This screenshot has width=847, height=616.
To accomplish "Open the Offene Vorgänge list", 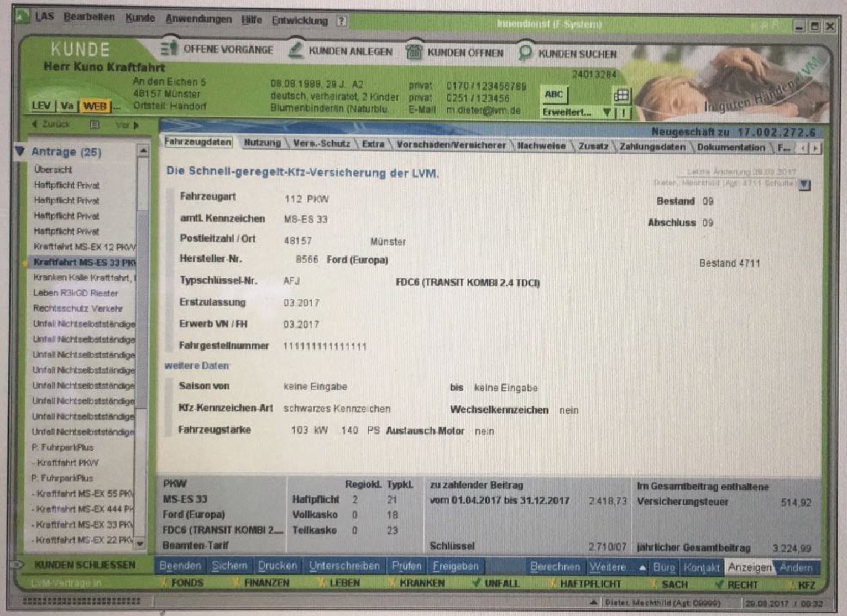I will [x=217, y=49].
